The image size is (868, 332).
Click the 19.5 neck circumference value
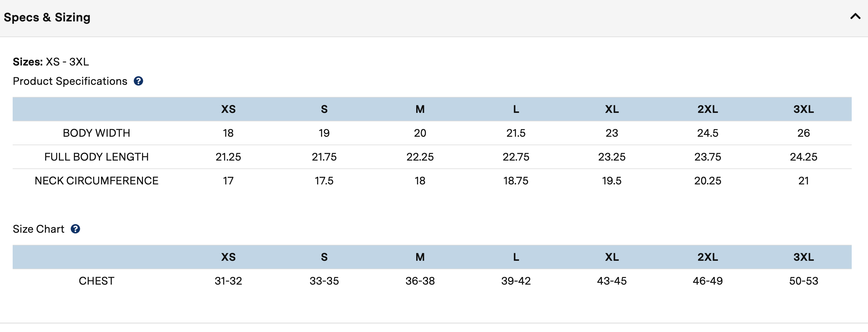pos(612,181)
